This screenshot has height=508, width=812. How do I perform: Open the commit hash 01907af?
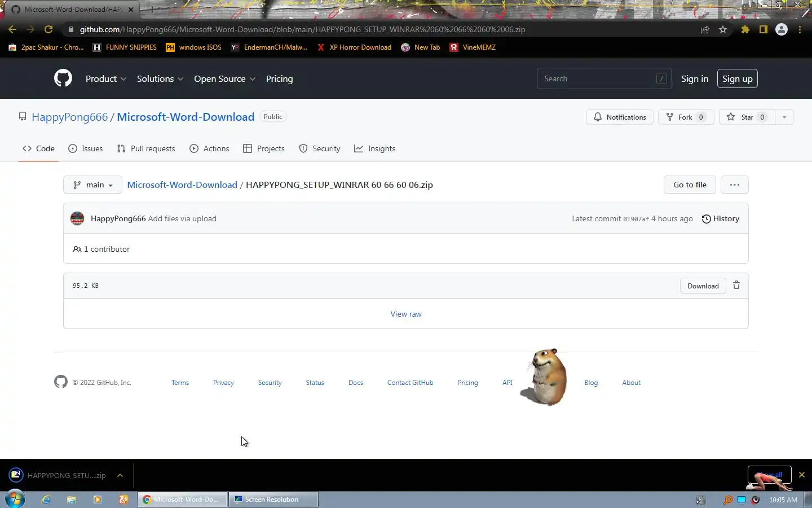click(636, 219)
